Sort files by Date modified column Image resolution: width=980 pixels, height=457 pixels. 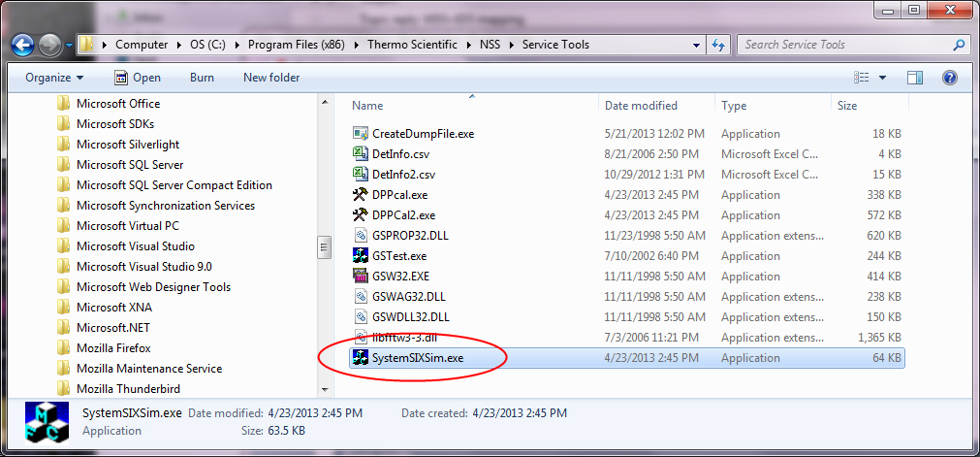[641, 106]
